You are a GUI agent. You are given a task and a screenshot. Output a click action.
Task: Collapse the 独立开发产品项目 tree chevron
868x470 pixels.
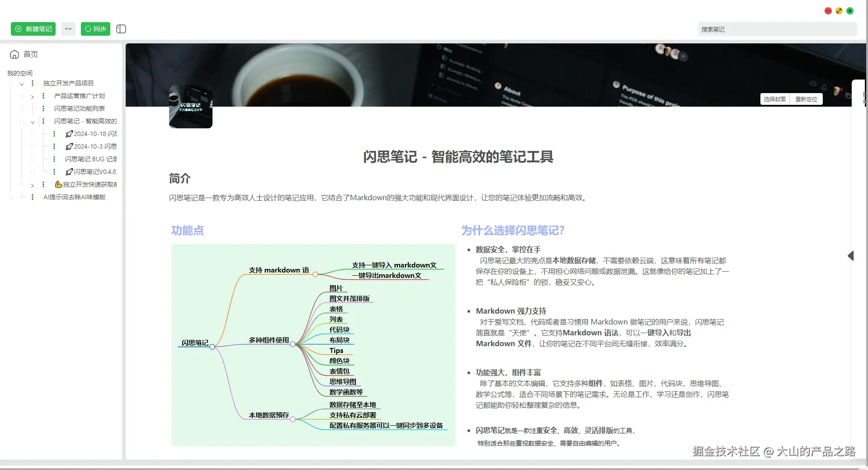21,84
